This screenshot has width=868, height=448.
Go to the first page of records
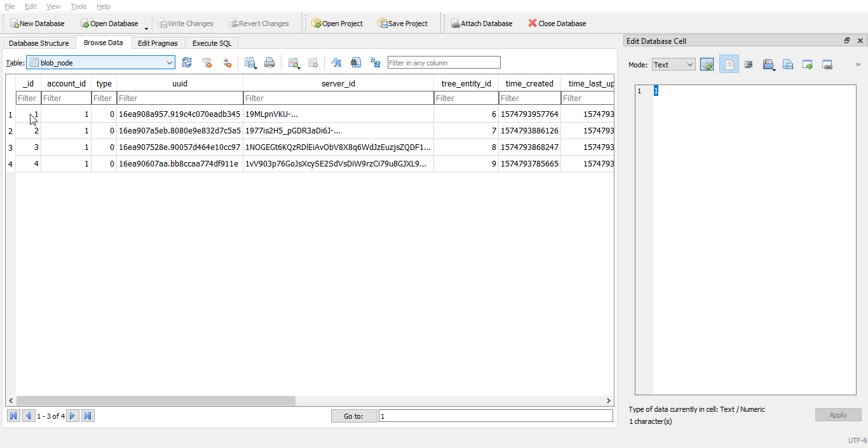(x=13, y=416)
